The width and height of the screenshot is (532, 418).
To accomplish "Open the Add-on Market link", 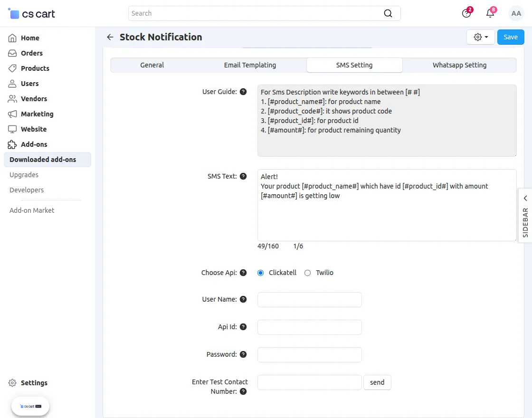I will 32,210.
